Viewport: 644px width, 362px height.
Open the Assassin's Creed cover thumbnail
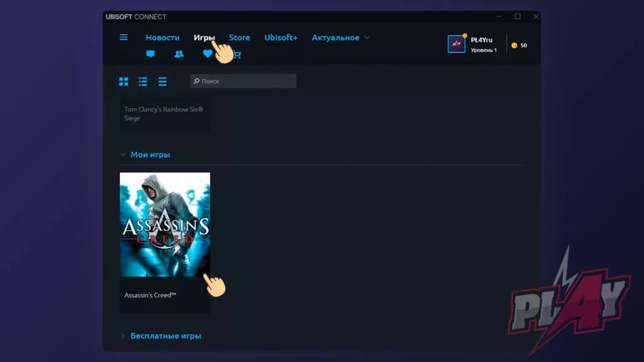[x=165, y=224]
